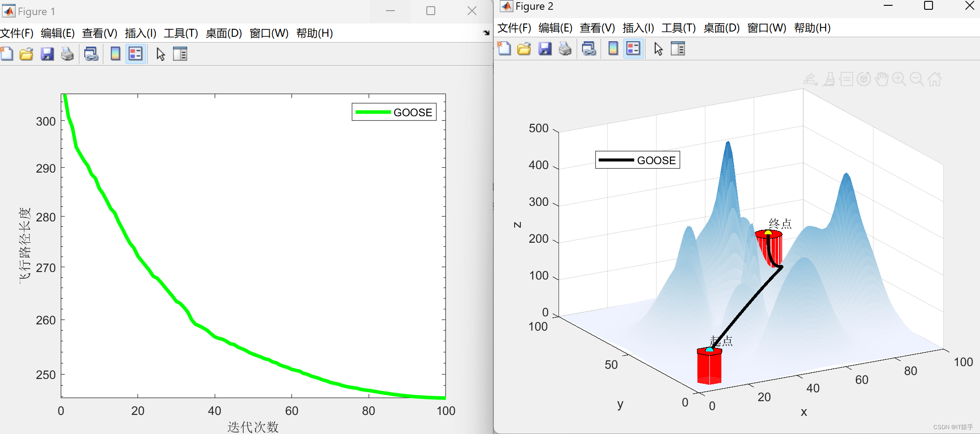This screenshot has width=980, height=434.
Task: Open 文件(F) menu in Figure 2
Action: point(514,28)
